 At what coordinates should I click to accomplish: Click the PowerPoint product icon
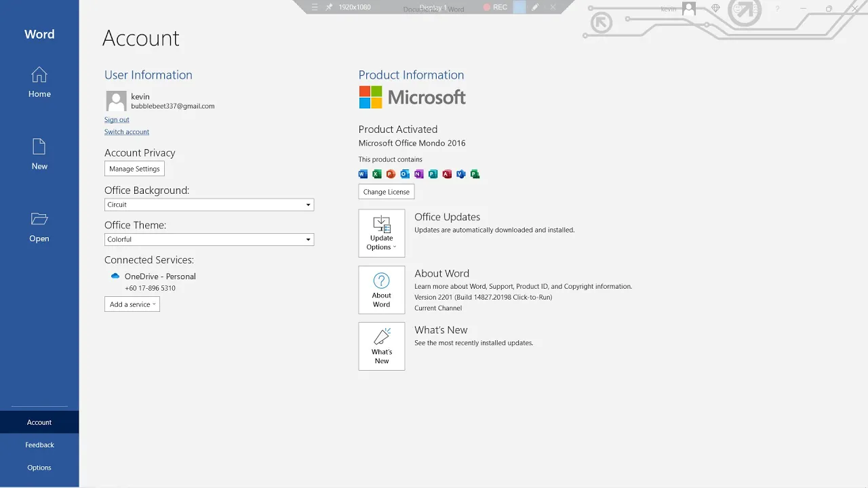pyautogui.click(x=391, y=174)
